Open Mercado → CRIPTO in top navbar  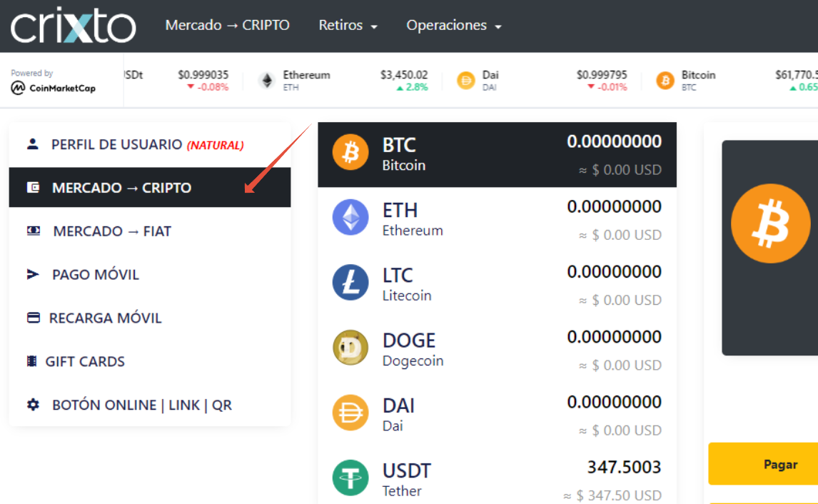pyautogui.click(x=228, y=25)
